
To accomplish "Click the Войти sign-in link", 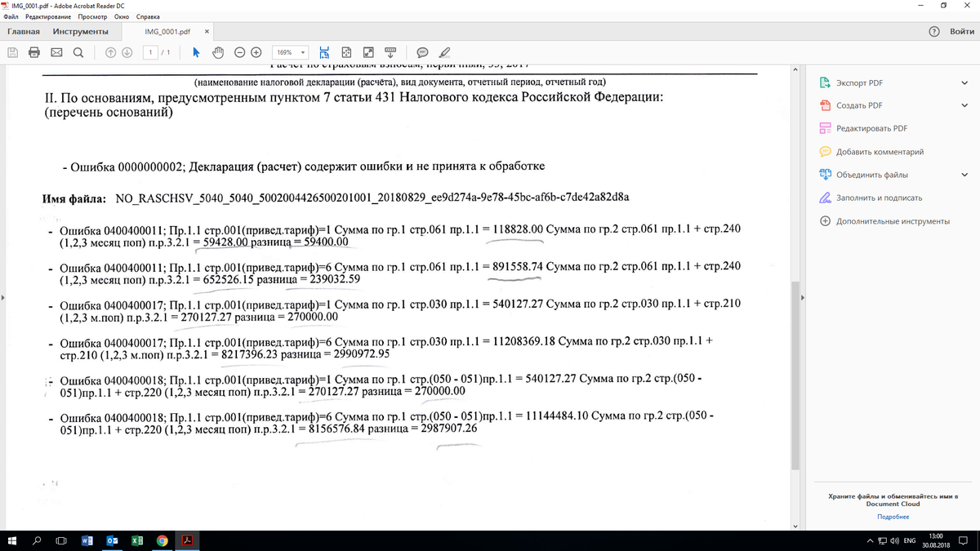I will click(962, 31).
